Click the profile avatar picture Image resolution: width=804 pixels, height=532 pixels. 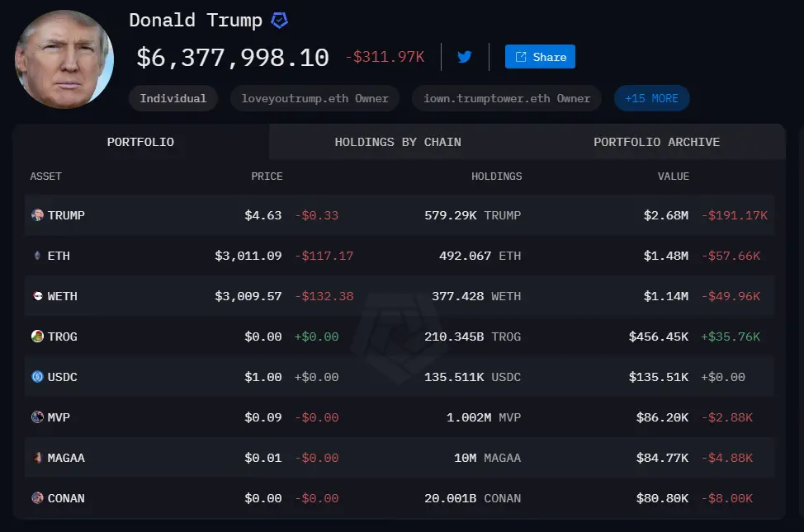[64, 59]
